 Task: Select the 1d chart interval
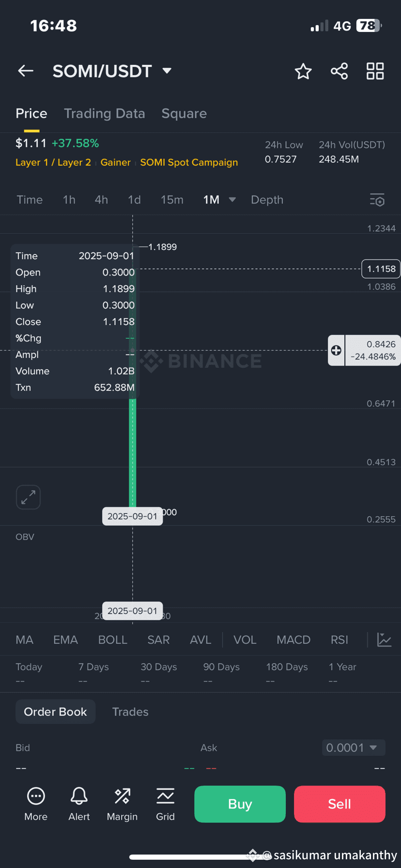tap(134, 200)
